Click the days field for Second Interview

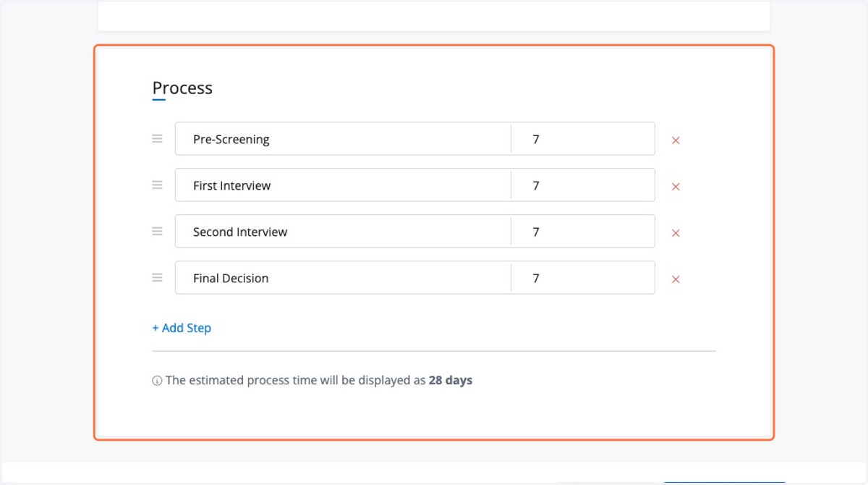click(x=583, y=232)
